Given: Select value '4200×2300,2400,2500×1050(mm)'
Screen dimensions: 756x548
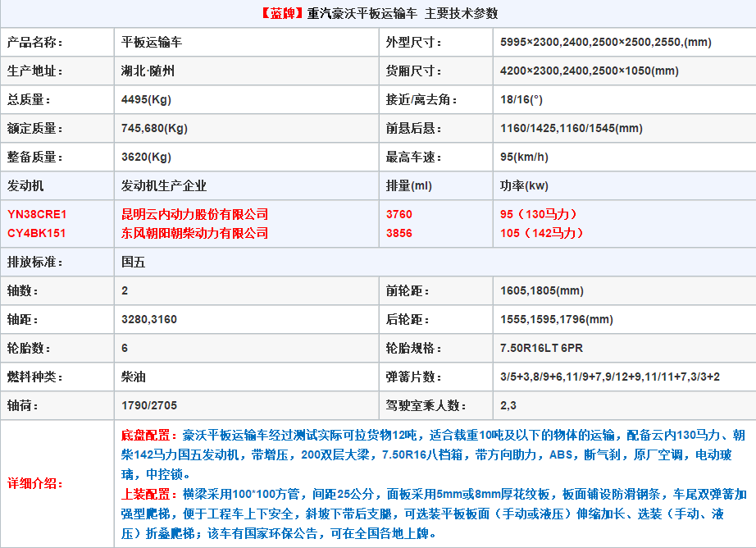Looking at the screenshot, I should [590, 71].
